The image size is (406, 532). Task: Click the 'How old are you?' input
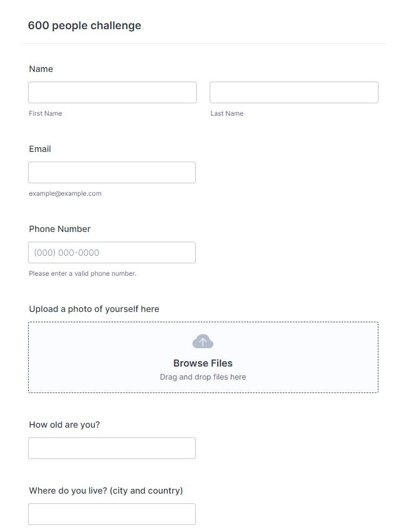[112, 448]
